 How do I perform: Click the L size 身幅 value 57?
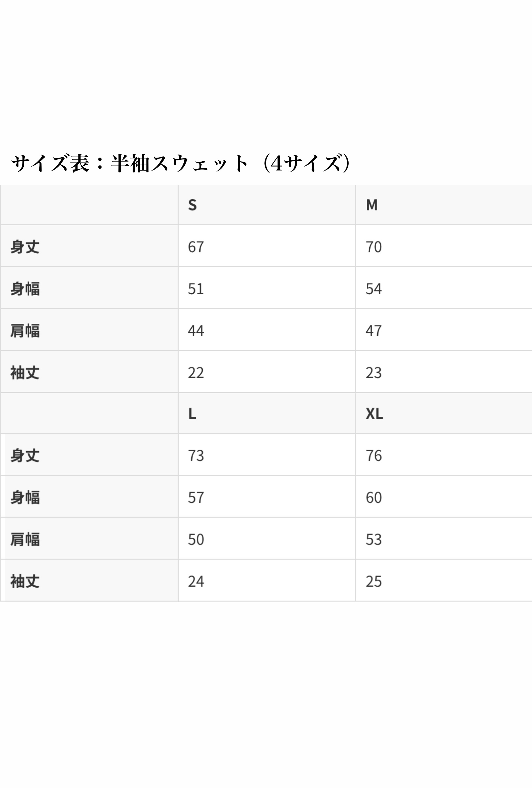(x=196, y=497)
